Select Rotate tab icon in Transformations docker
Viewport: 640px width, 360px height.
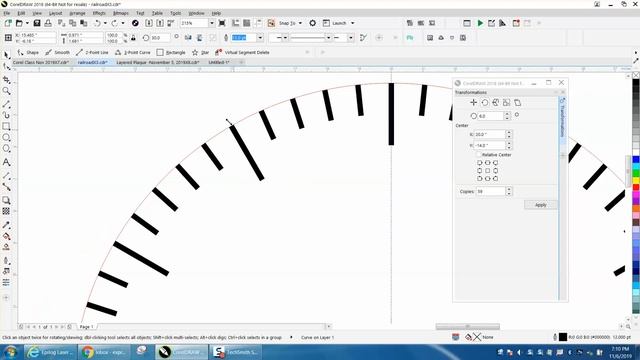[484, 102]
